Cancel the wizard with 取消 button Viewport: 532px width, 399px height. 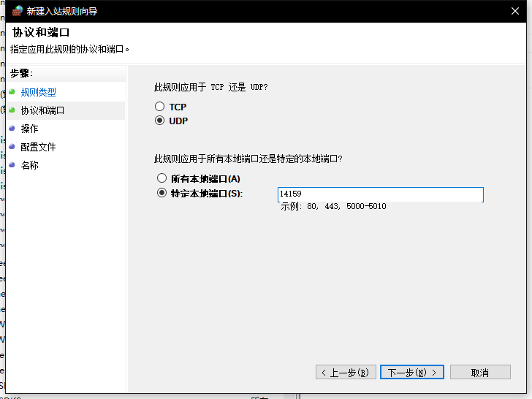tap(480, 372)
